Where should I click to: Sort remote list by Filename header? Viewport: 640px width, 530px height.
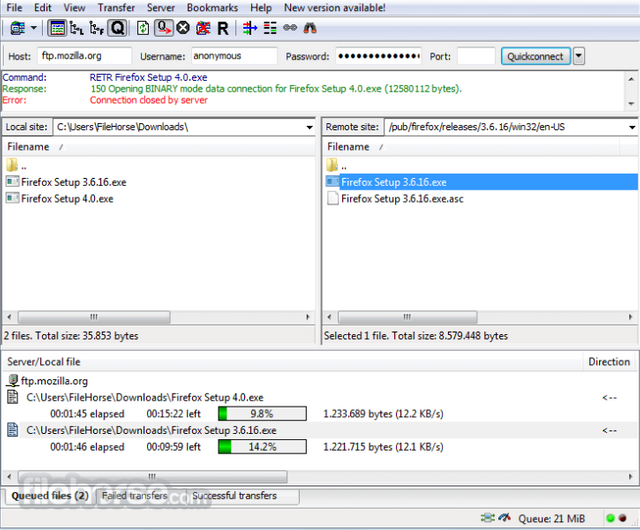tap(348, 147)
